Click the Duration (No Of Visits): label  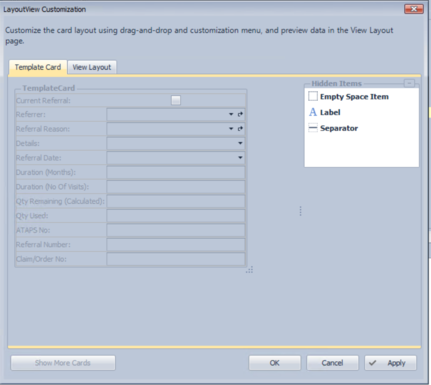click(52, 187)
